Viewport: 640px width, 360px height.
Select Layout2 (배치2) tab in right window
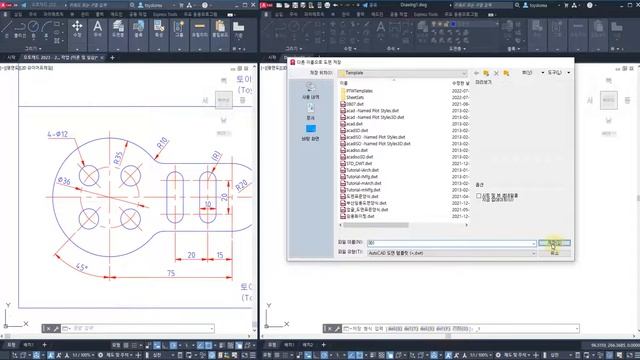pos(307,345)
